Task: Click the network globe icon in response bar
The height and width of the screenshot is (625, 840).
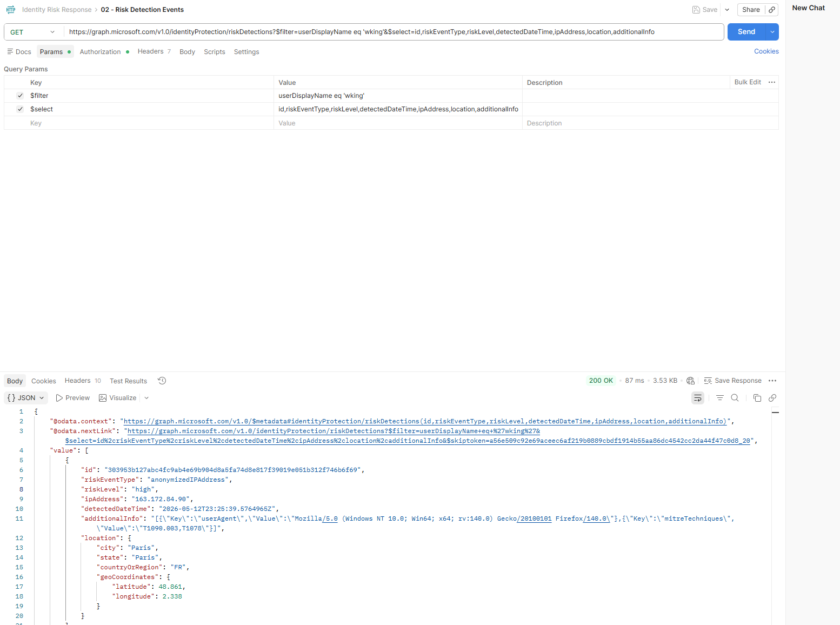Action: point(690,381)
